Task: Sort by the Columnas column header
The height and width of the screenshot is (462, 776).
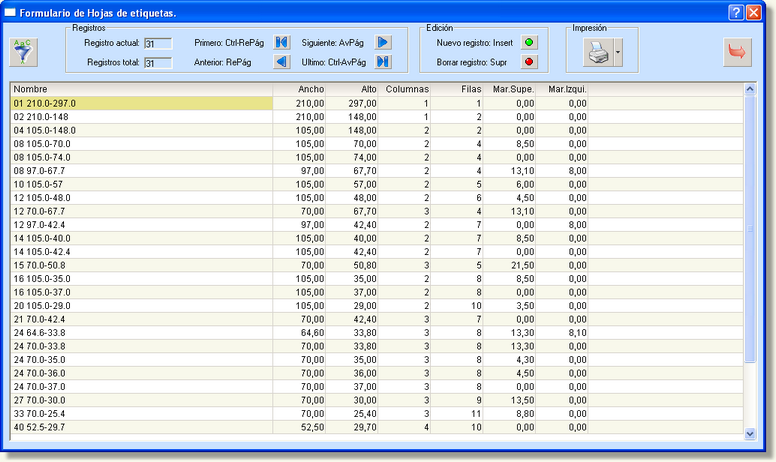Action: click(x=404, y=90)
